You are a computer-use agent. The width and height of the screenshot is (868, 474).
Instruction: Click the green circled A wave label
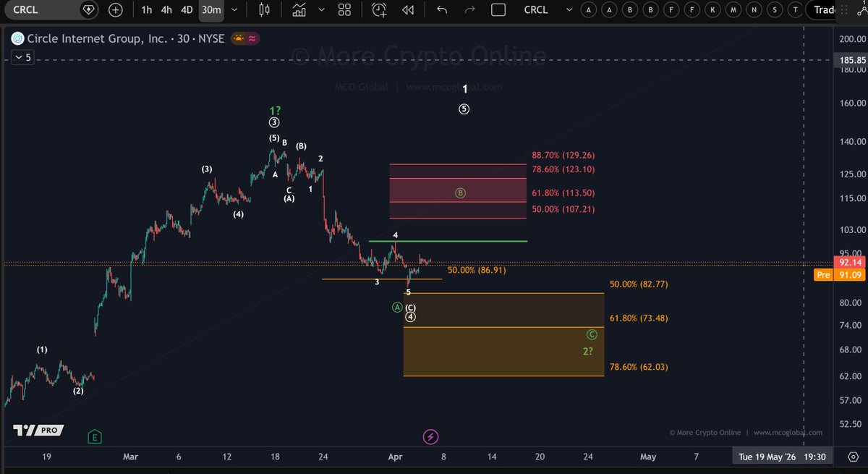pyautogui.click(x=396, y=308)
